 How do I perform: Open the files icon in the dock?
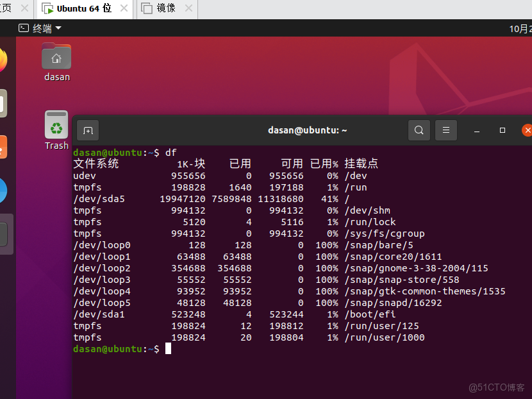[3, 103]
